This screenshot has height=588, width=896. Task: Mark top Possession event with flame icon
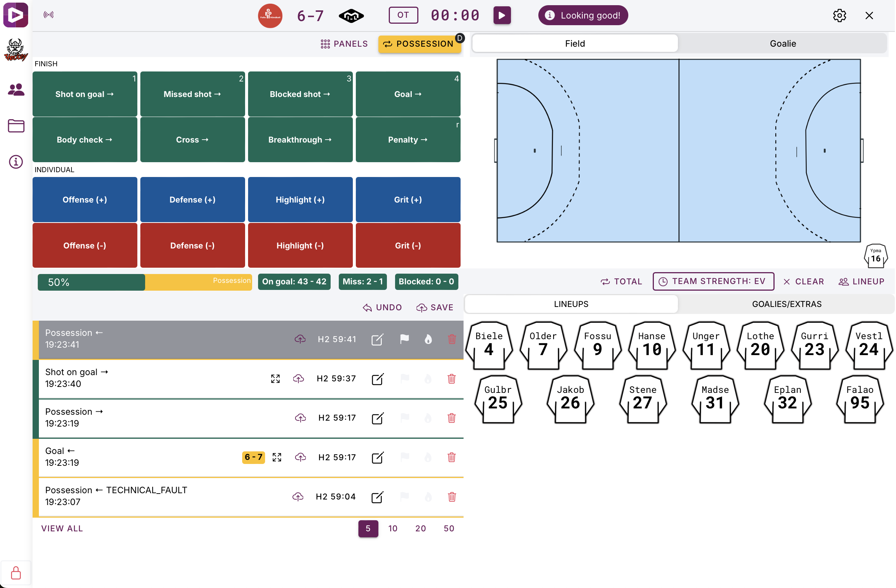pos(428,339)
